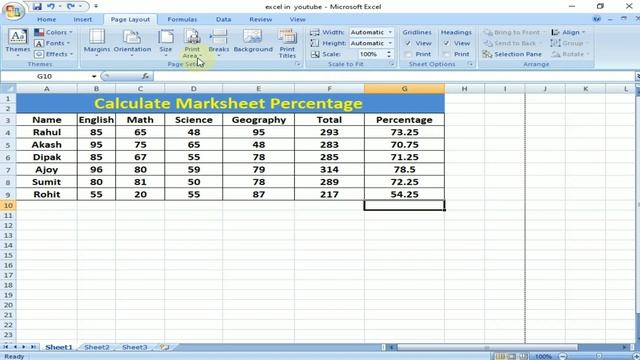Image resolution: width=640 pixels, height=360 pixels.
Task: Open the Selection Pane
Action: tap(512, 54)
